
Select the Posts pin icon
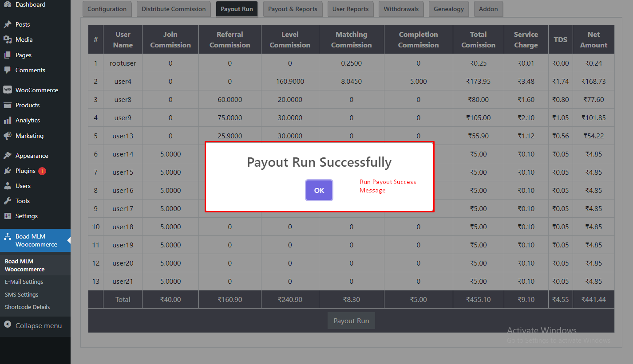[9, 24]
